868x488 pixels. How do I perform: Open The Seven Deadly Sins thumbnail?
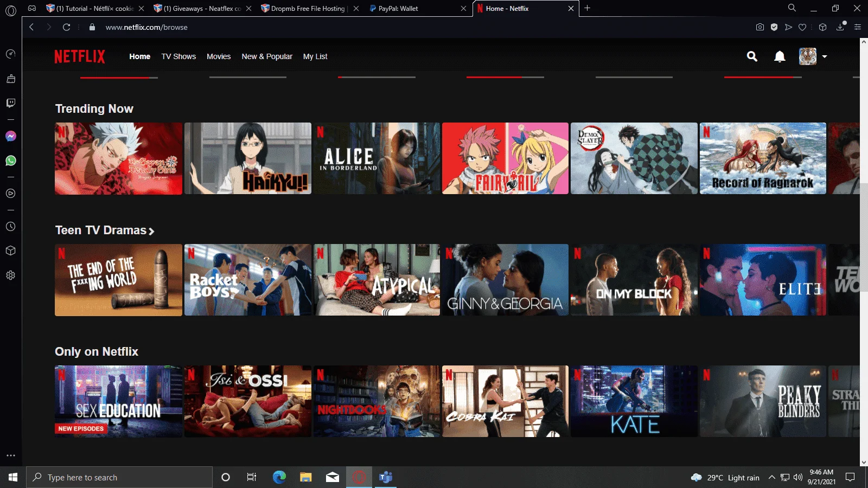(x=118, y=158)
